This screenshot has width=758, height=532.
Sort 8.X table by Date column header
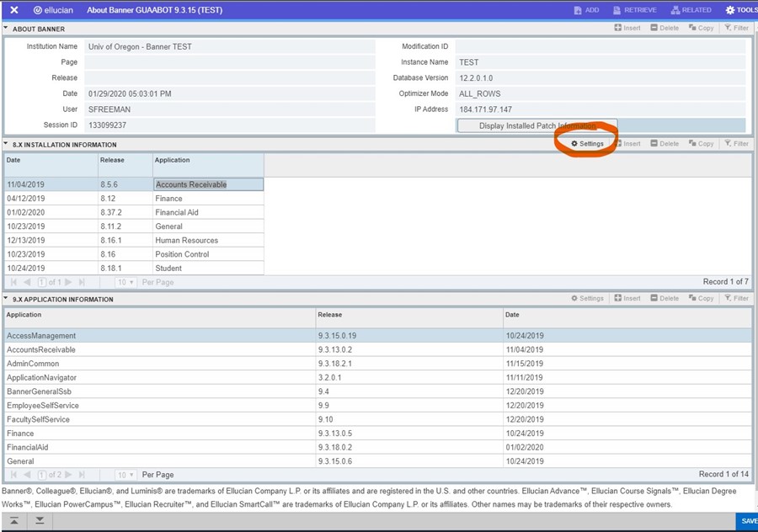[51, 165]
